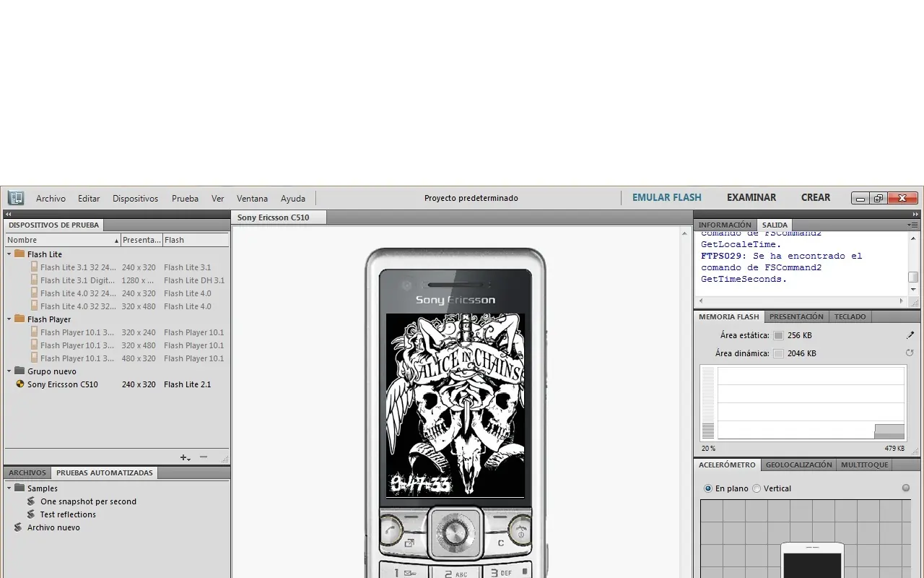This screenshot has width=924, height=578.
Task: Open the Ayuda menu
Action: click(293, 198)
